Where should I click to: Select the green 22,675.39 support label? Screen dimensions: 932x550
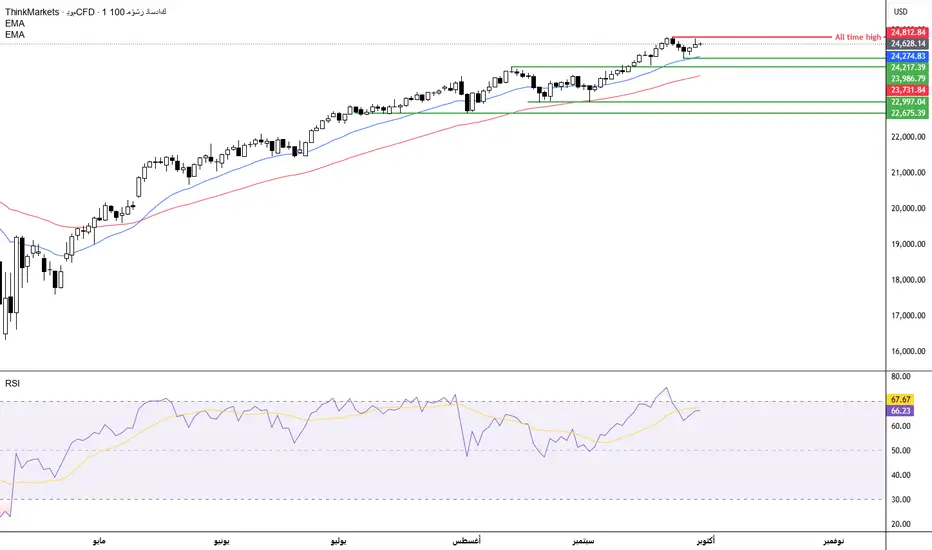[x=908, y=113]
